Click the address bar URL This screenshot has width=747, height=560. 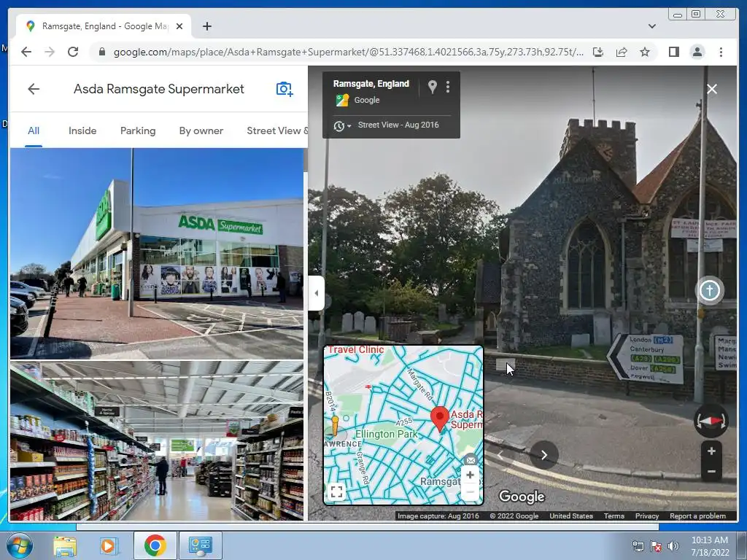click(x=348, y=52)
